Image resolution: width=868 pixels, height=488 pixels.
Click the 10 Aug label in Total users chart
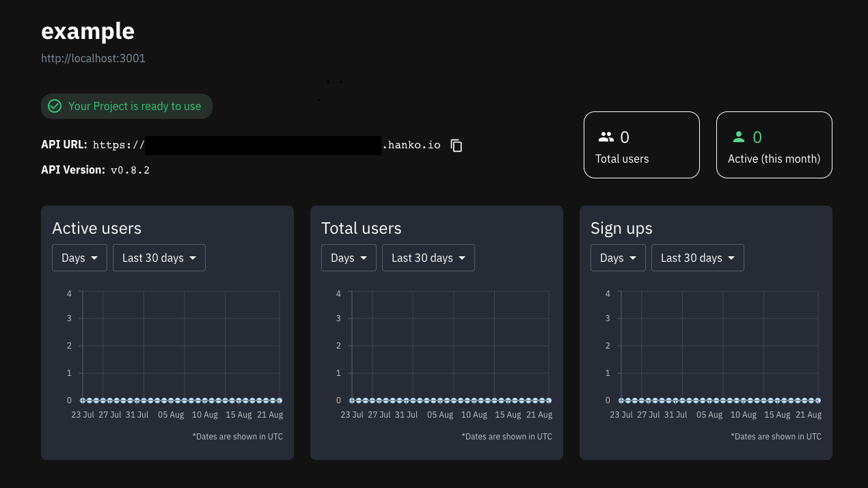click(474, 415)
